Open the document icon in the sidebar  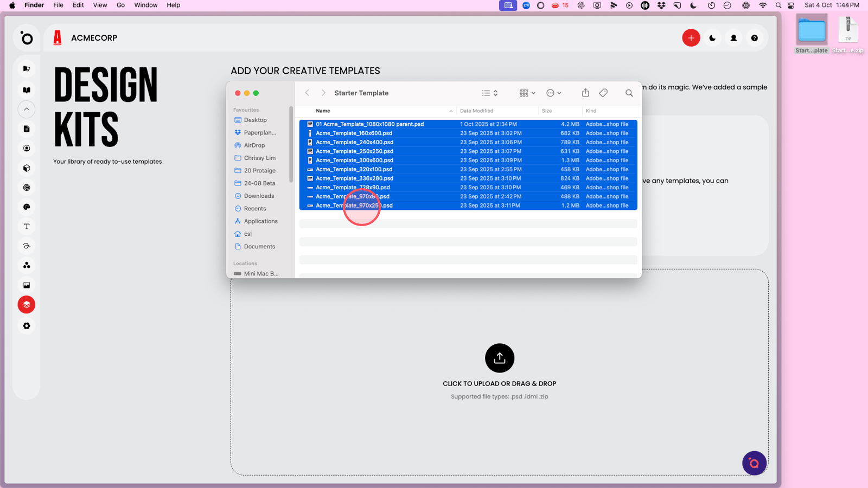[x=27, y=129]
